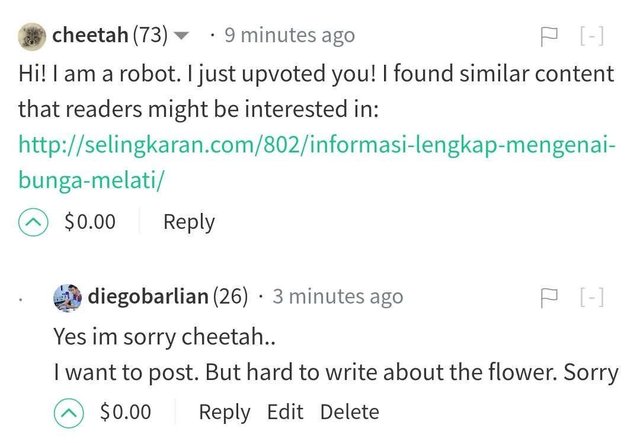
Task: Upvote diegobarlian's reply comment
Action: (x=68, y=412)
